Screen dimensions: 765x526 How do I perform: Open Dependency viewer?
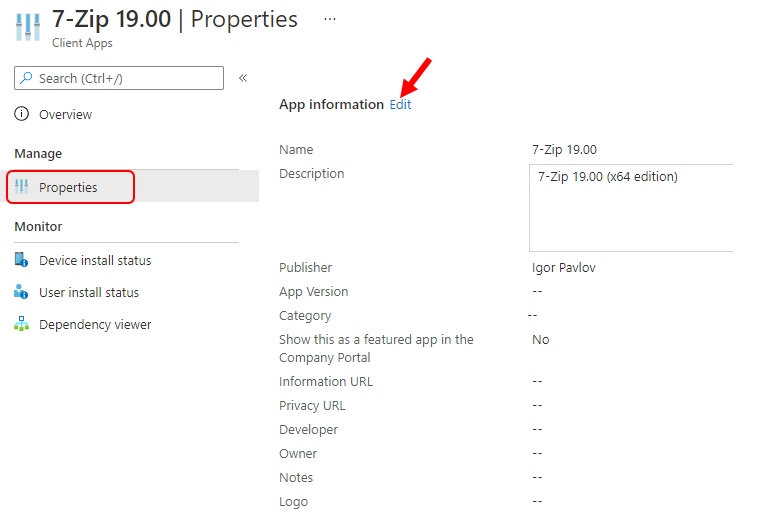tap(95, 325)
